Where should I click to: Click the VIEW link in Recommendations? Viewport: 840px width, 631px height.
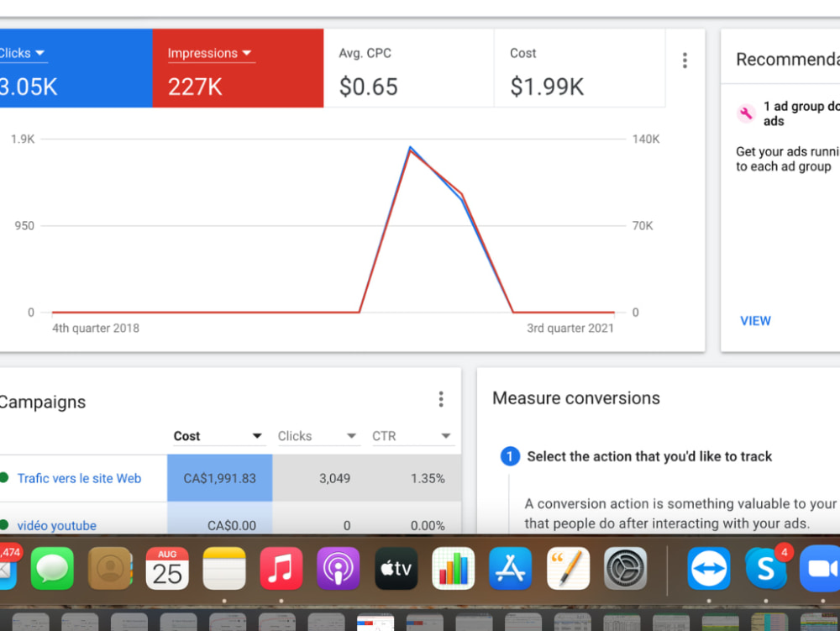tap(755, 321)
